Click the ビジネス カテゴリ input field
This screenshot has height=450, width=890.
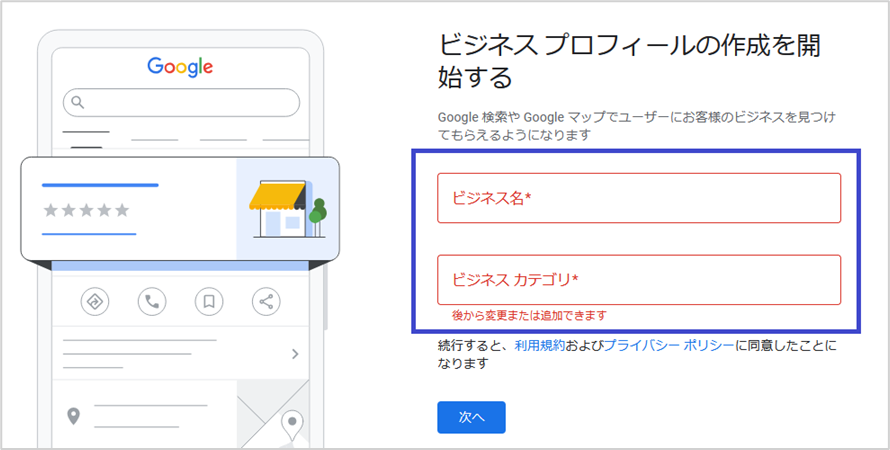point(639,280)
